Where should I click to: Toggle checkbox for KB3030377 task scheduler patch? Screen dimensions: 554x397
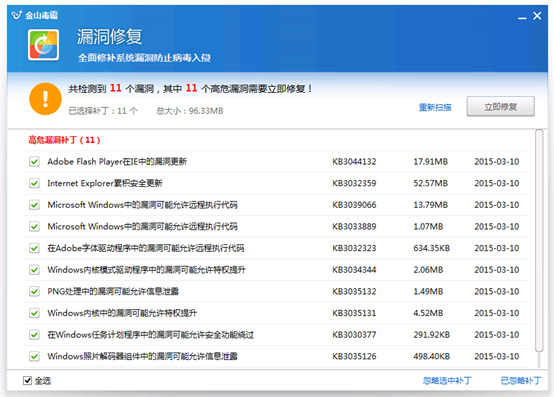(34, 334)
